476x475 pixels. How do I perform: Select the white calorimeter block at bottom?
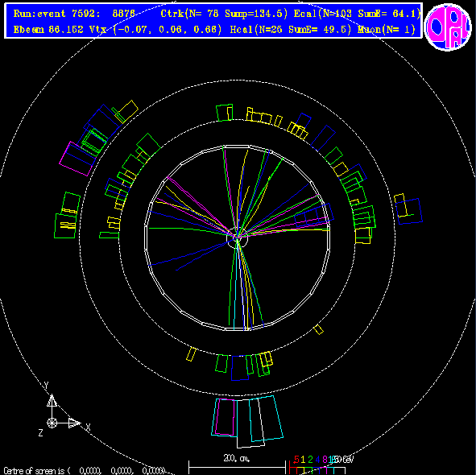[250, 423]
